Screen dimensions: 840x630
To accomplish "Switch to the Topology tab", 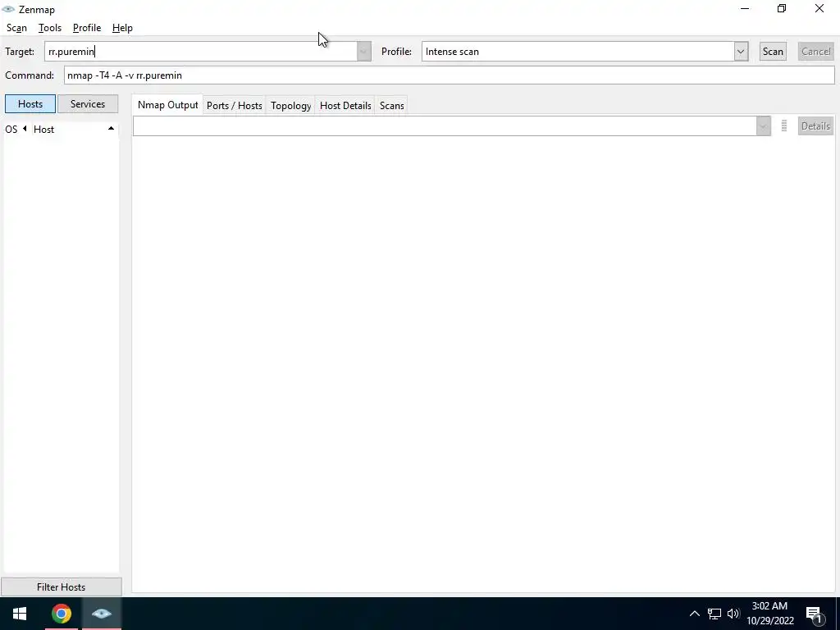I will point(290,106).
